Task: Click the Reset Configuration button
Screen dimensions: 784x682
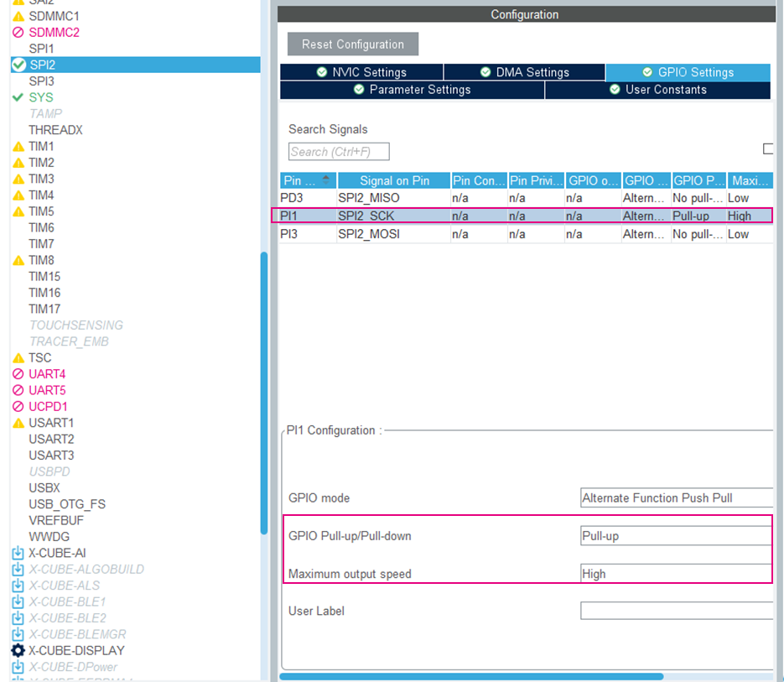Action: [353, 44]
